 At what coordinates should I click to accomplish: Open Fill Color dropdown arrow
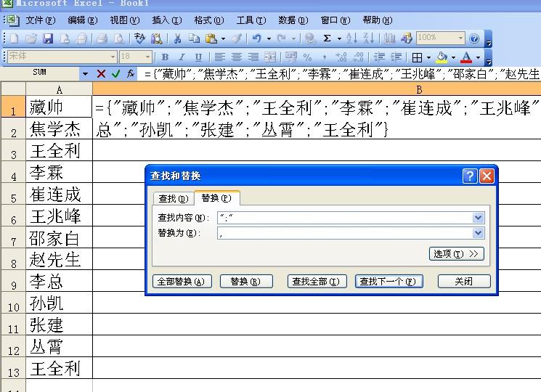click(453, 57)
